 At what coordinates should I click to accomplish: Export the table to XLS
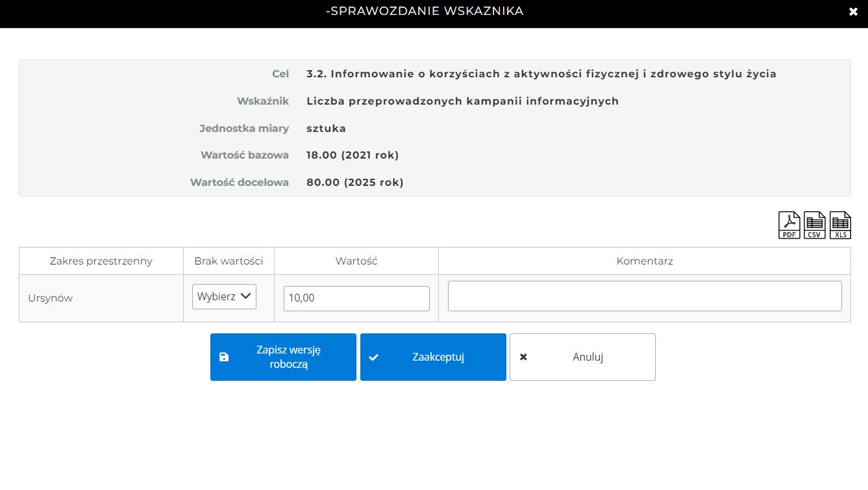click(x=840, y=226)
